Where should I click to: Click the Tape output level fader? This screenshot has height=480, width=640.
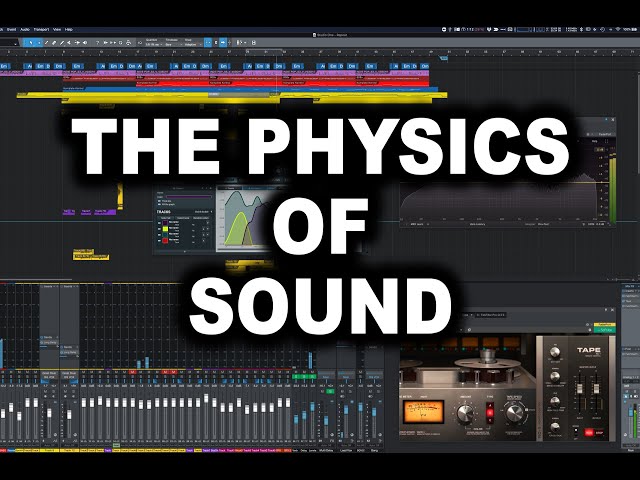[596, 388]
